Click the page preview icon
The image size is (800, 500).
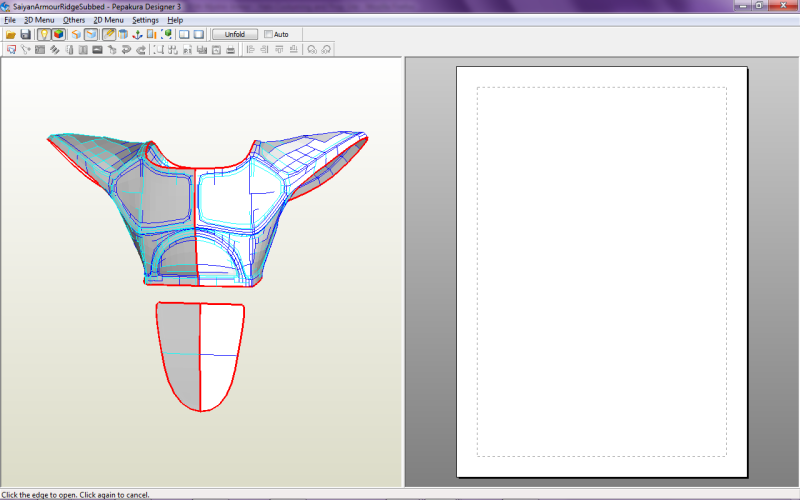pyautogui.click(x=216, y=49)
